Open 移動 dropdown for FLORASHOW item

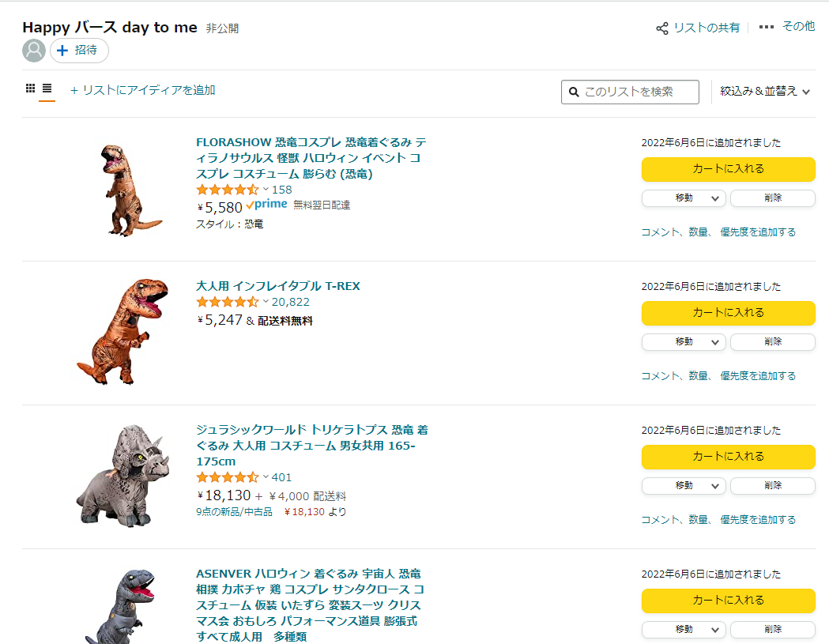pos(684,198)
